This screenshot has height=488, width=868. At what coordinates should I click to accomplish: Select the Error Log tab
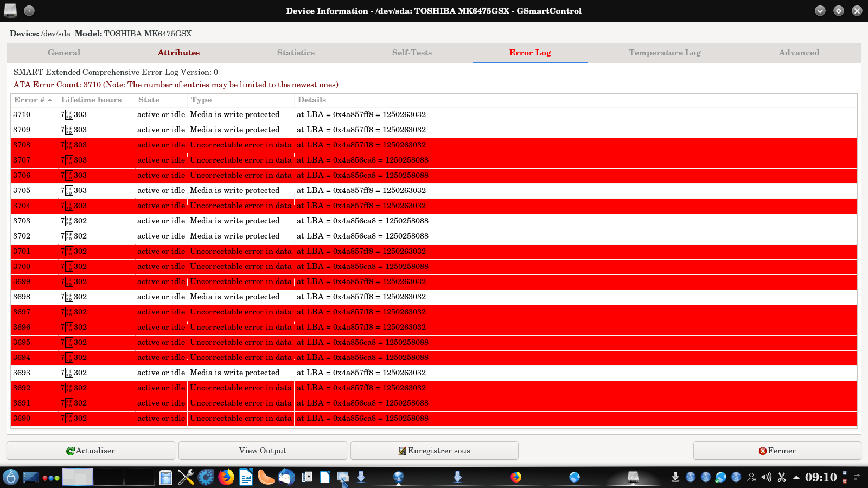[x=530, y=53]
